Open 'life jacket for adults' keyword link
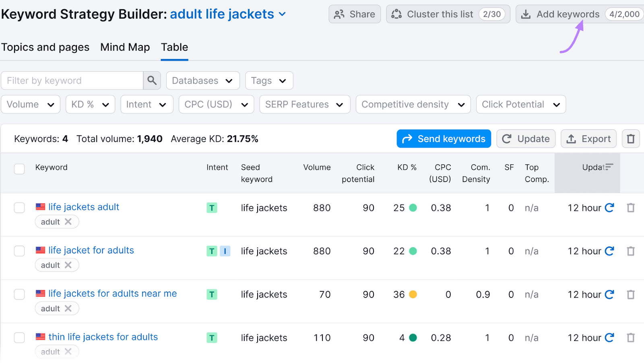Viewport: 644px width, 363px height. [91, 250]
